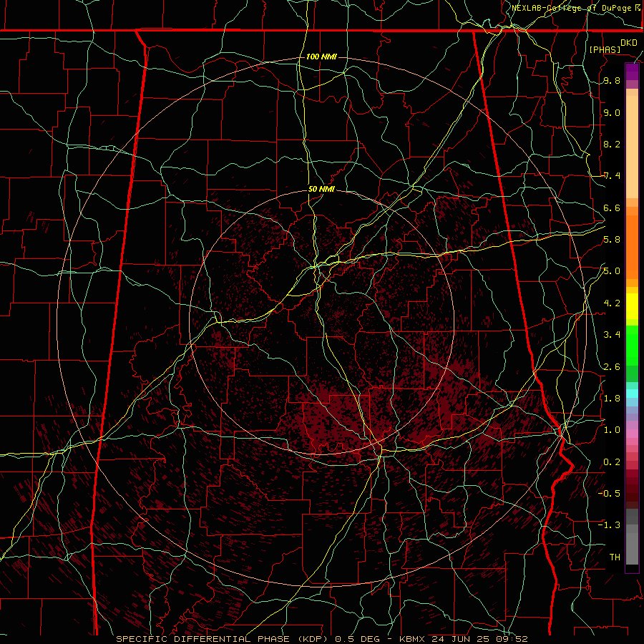Select the 1.8 value on the scale

[612, 399]
